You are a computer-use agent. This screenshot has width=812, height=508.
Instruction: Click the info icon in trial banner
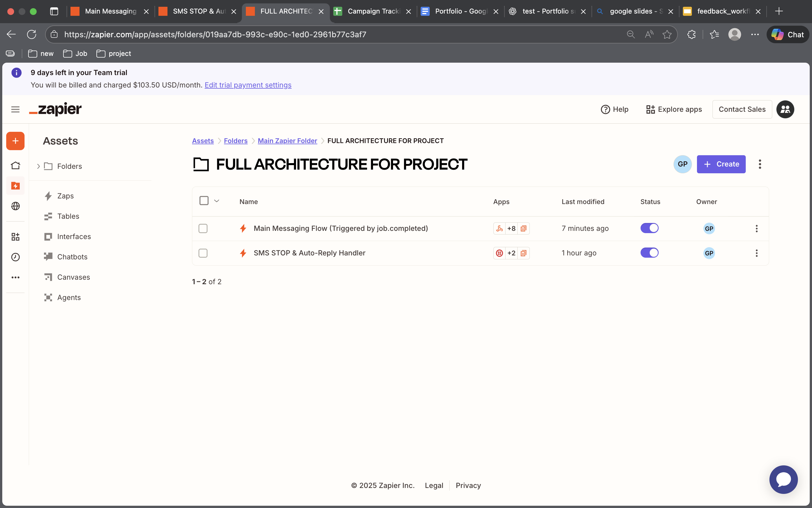16,73
